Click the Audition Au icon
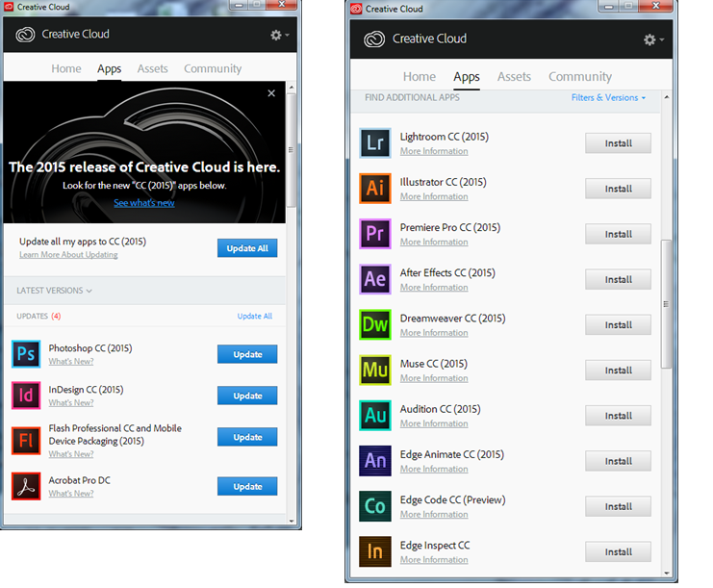The width and height of the screenshot is (713, 588). pos(375,416)
